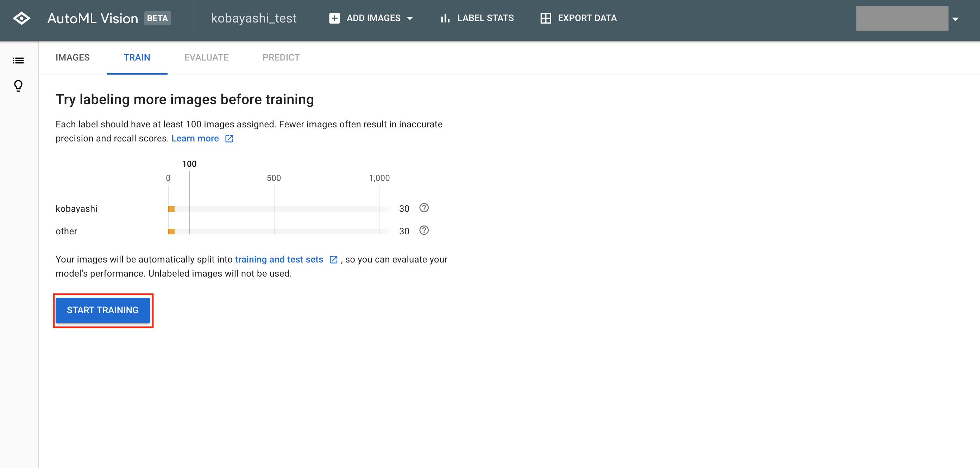The image size is (980, 468).
Task: Open the Learn more link
Action: tap(195, 139)
